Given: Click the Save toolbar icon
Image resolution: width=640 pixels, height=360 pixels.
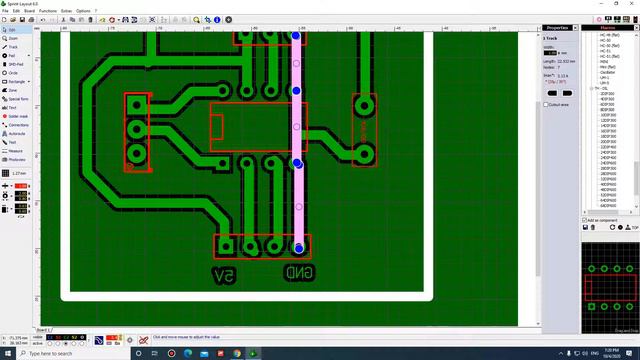Looking at the screenshot, I should coord(22,20).
